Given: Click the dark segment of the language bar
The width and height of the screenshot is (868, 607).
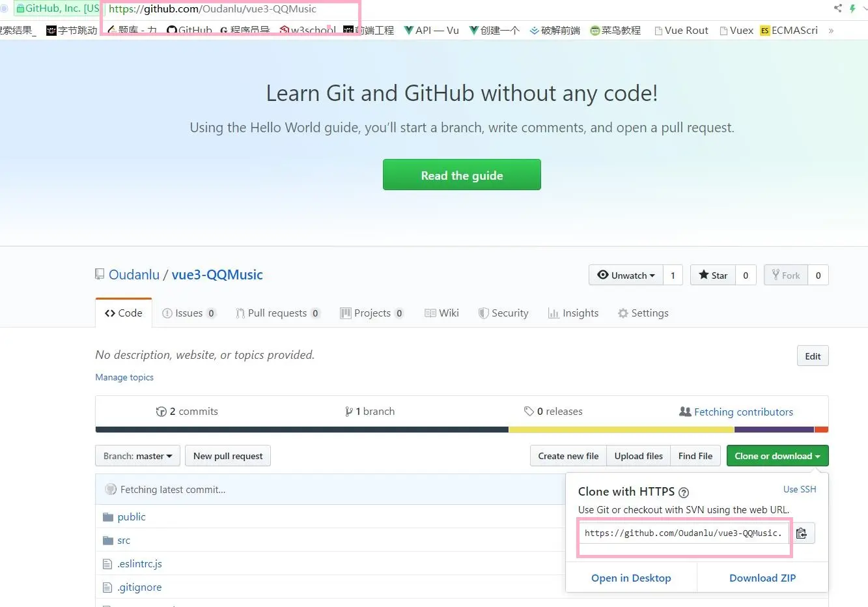Looking at the screenshot, I should (302, 430).
